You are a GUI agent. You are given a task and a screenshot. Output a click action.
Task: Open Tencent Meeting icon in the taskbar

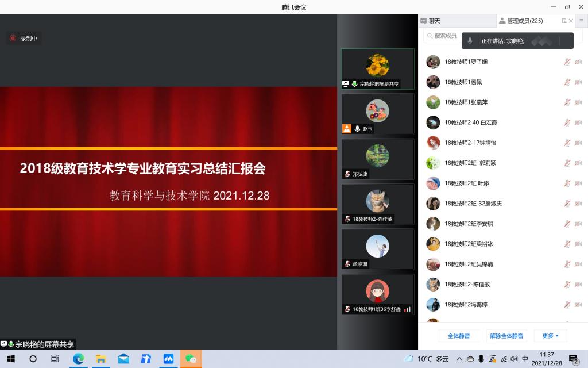(168, 359)
